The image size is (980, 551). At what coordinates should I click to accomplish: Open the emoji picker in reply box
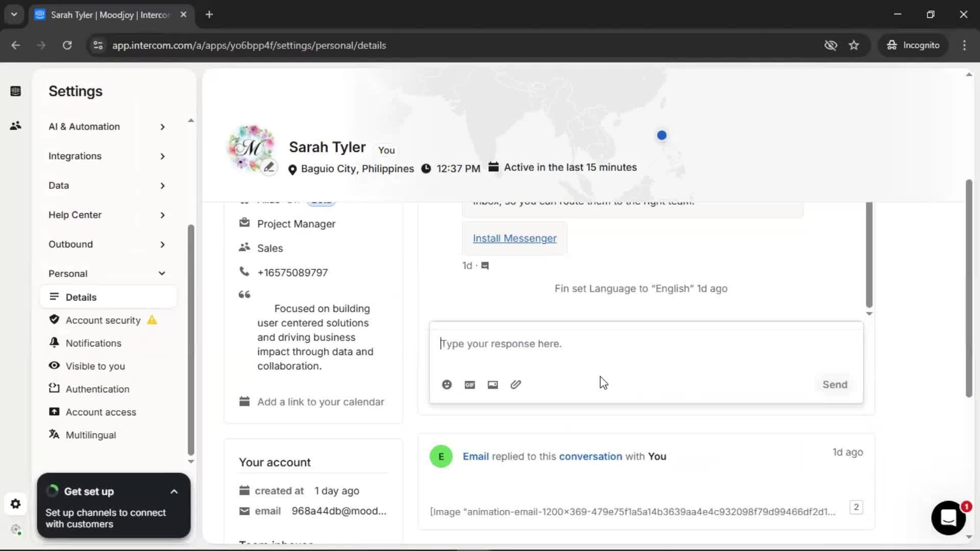pos(447,385)
